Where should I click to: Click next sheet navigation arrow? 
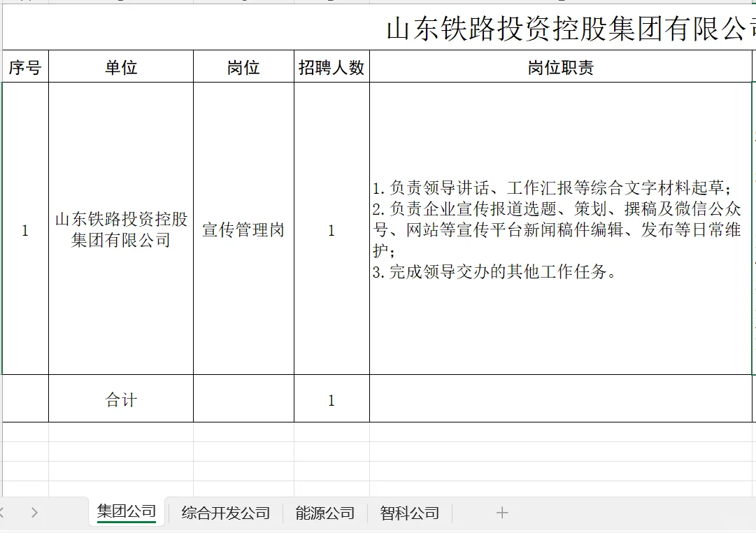34,513
